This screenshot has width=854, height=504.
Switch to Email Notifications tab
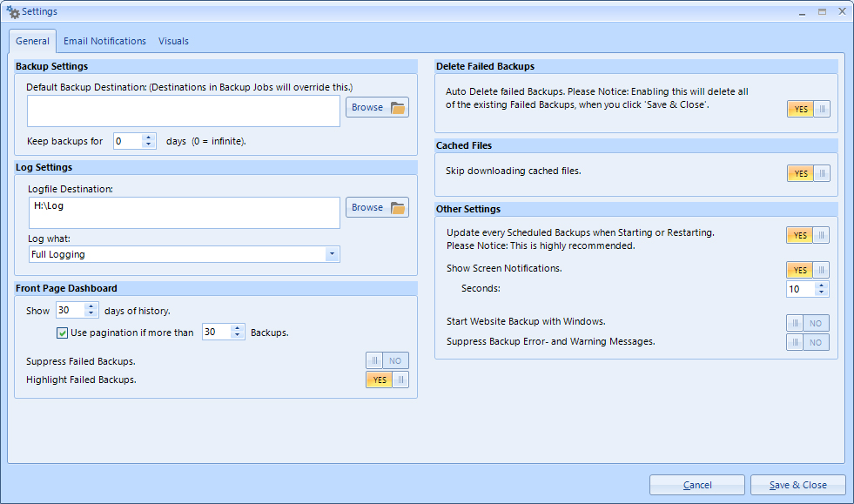[x=104, y=41]
